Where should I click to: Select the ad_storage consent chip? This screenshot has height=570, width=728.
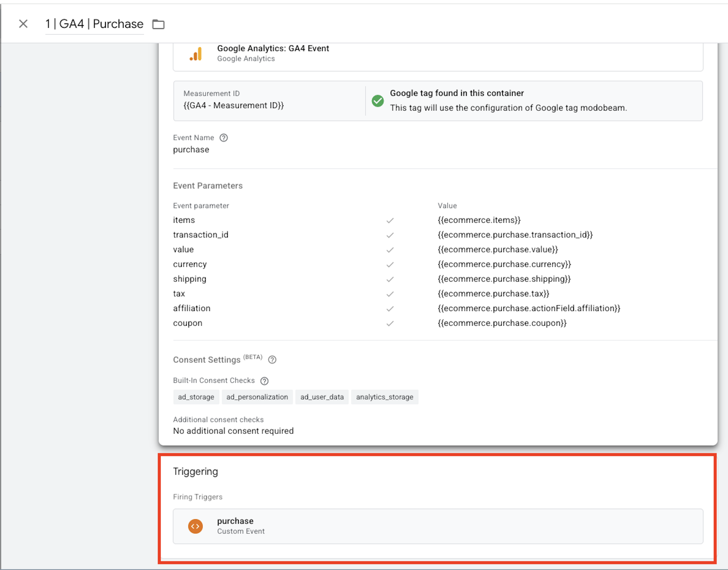(x=196, y=397)
